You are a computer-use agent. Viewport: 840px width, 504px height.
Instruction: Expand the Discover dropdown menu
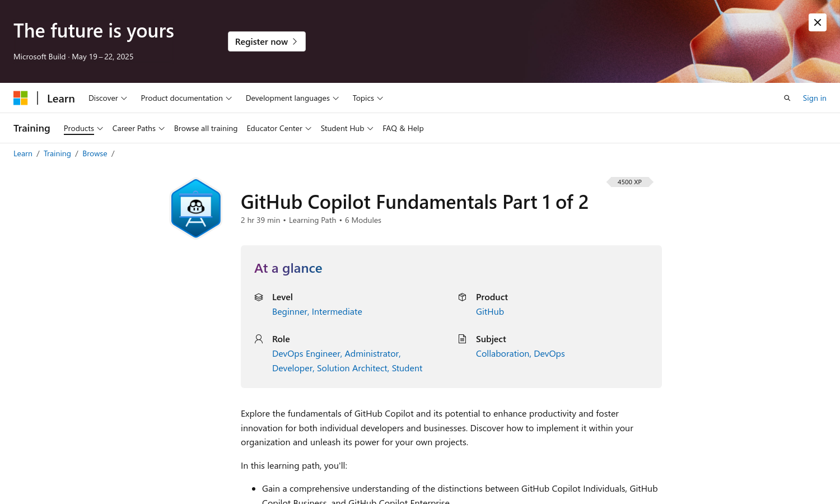108,98
